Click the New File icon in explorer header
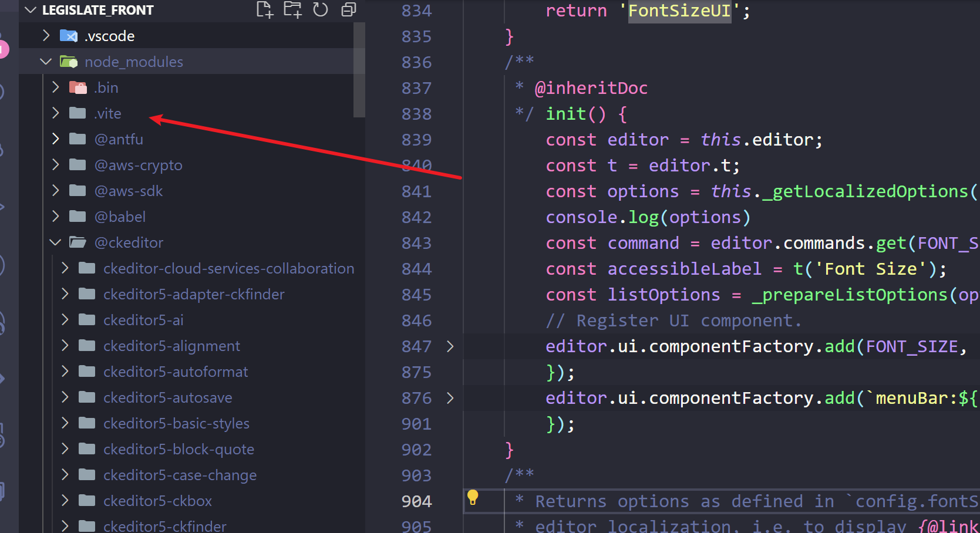Viewport: 980px width, 533px height. (x=265, y=9)
